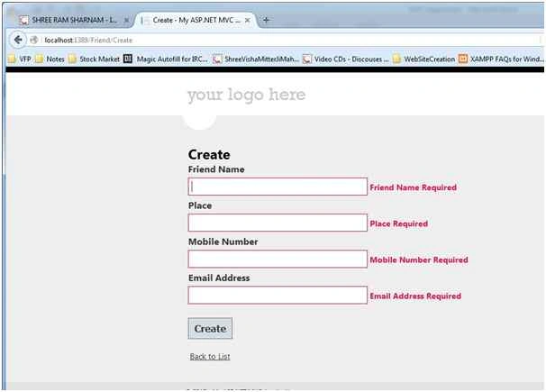Viewport: 546px width, 392px height.
Task: Open the Magic Autofill for IRC bookmark
Action: pos(167,59)
